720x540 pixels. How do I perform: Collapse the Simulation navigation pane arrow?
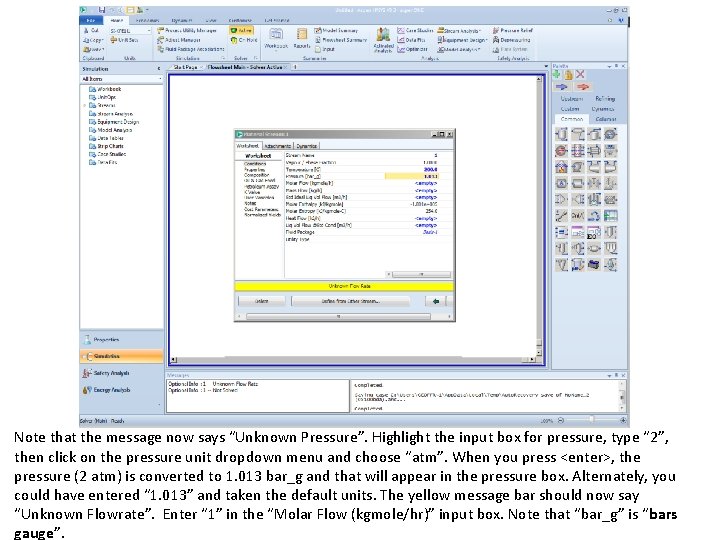point(159,68)
